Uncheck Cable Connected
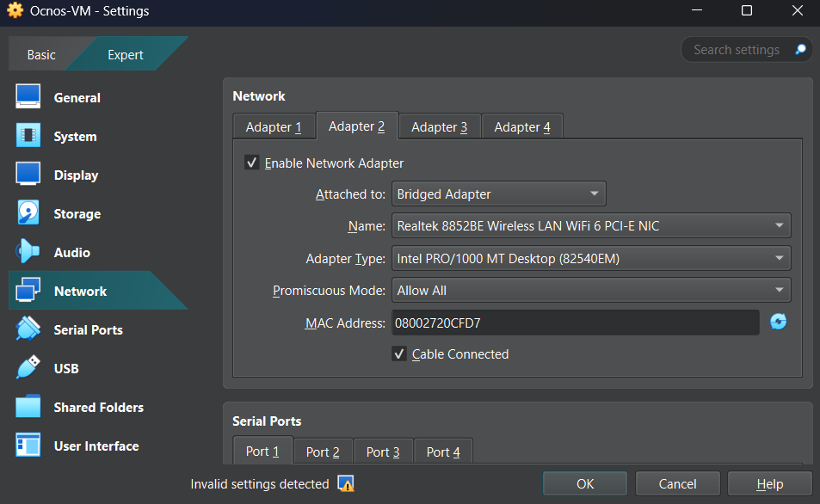Screen dimensions: 820x504 (399, 353)
